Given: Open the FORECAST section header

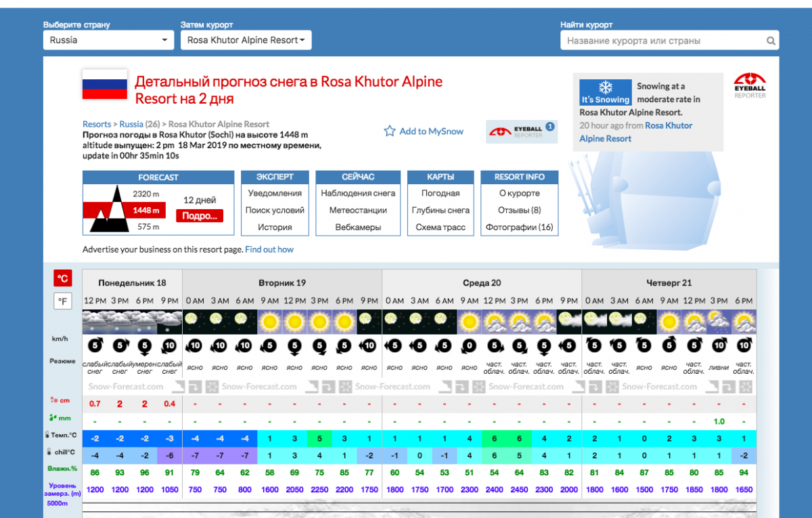Looking at the screenshot, I should [158, 177].
